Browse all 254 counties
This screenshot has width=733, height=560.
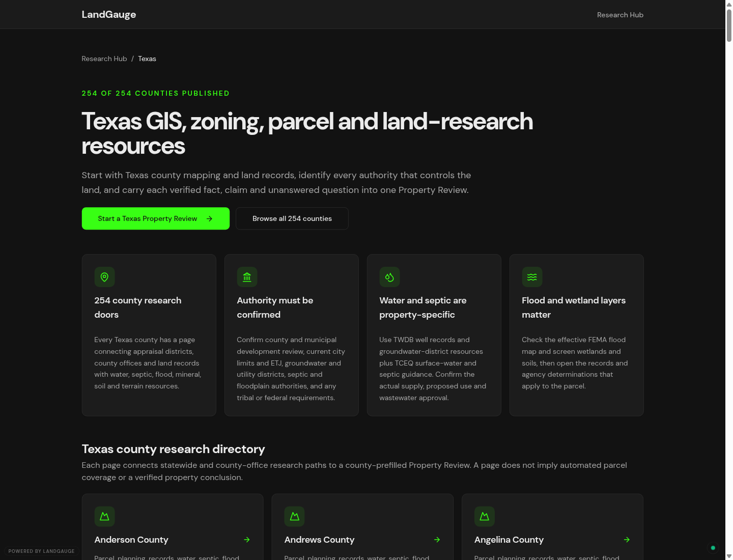pyautogui.click(x=292, y=218)
